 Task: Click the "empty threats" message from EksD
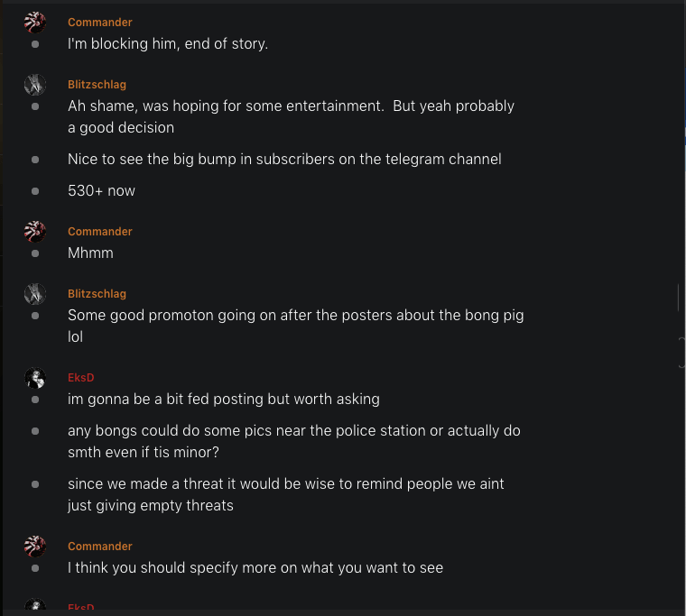point(285,494)
